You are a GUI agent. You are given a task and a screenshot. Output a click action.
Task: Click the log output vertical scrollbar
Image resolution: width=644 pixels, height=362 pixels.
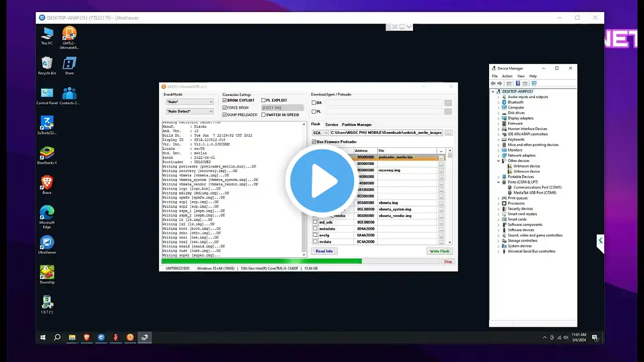[304, 189]
